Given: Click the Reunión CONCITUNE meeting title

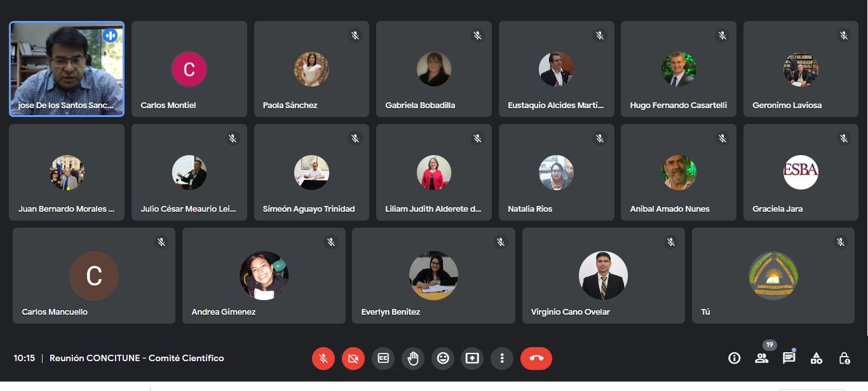Looking at the screenshot, I should pyautogui.click(x=137, y=358).
